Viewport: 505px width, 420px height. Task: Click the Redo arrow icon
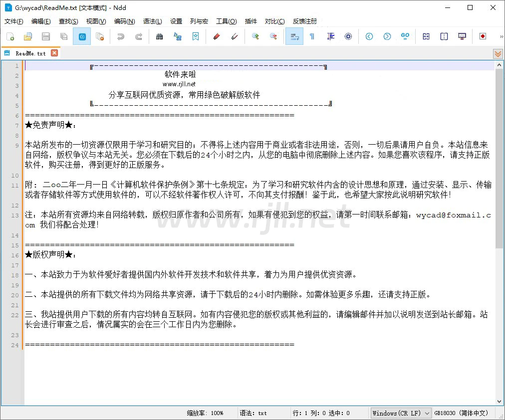pos(139,36)
